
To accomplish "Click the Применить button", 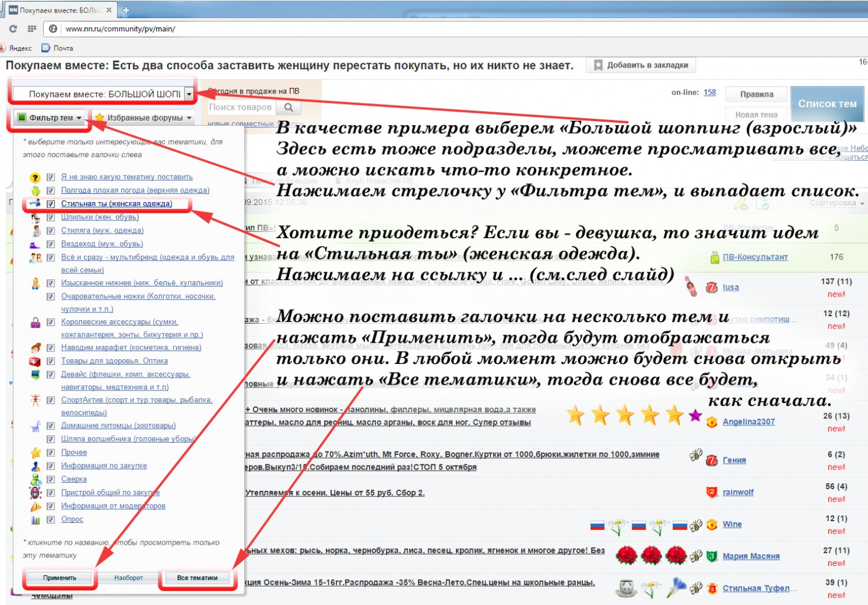I will point(60,578).
